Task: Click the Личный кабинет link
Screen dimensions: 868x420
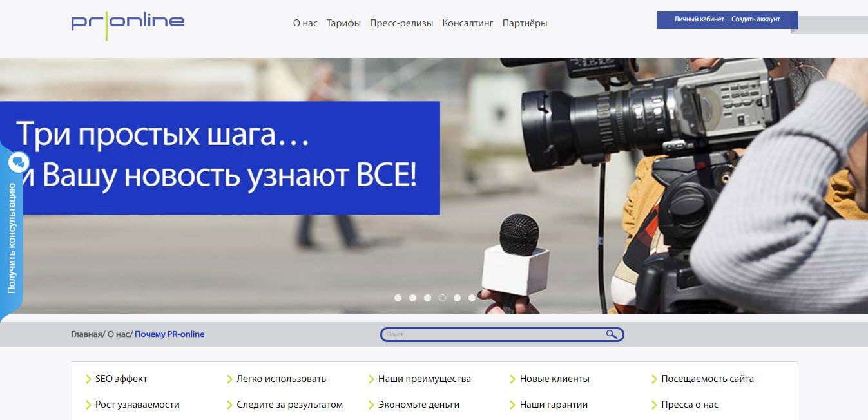Action: [x=699, y=19]
